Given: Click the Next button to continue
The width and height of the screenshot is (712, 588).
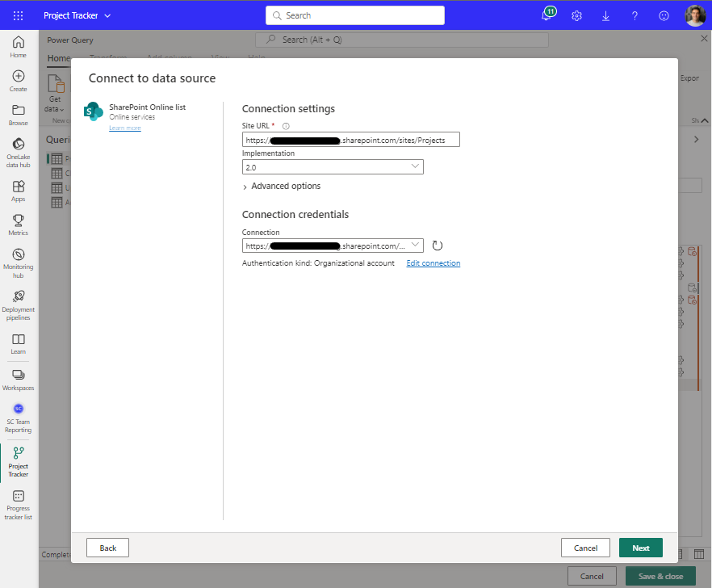Looking at the screenshot, I should pos(640,548).
